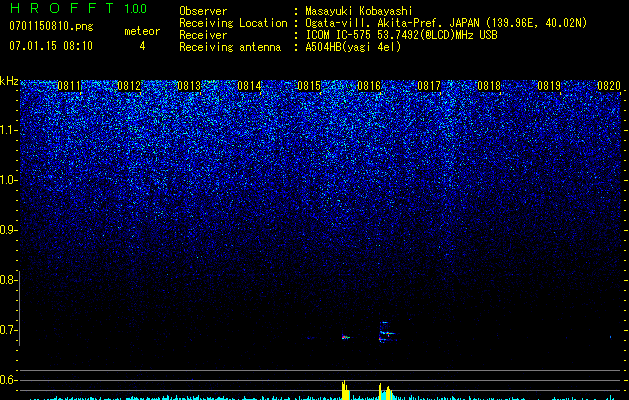Screen dimensions: 629x400
Task: Click the faint echo dot near 0820
Action: tap(611, 337)
